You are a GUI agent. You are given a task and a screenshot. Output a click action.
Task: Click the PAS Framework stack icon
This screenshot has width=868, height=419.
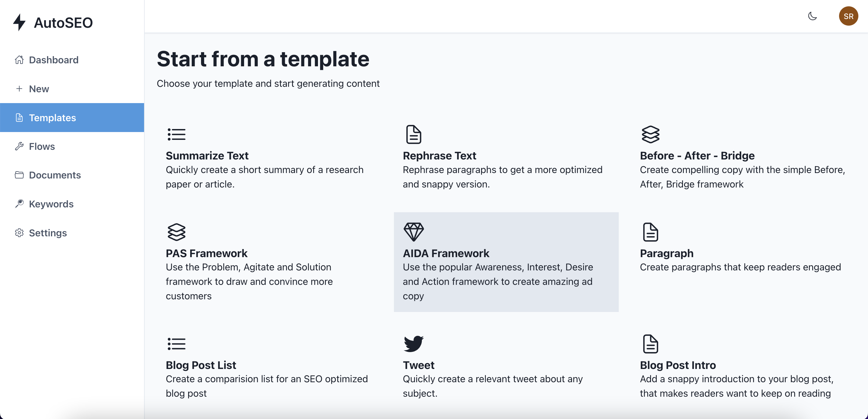[176, 232]
